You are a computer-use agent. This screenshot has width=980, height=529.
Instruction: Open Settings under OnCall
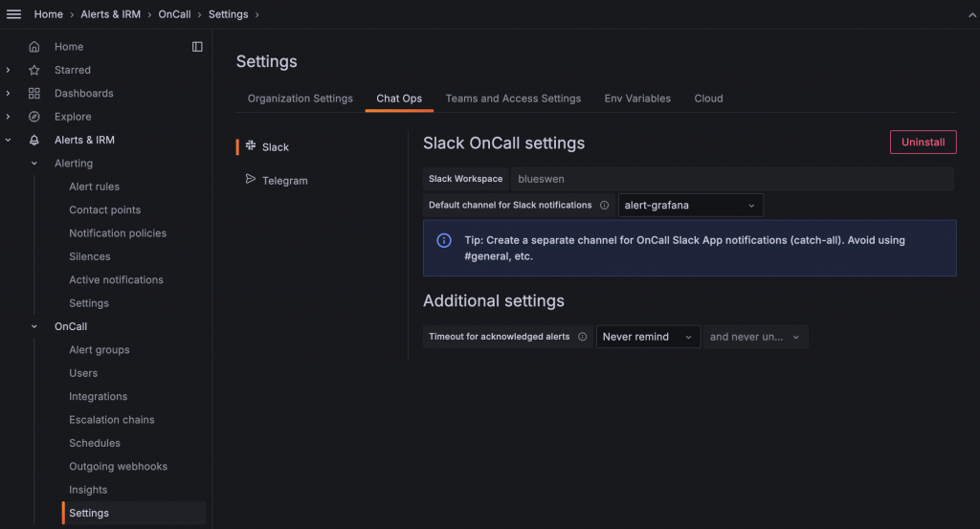[x=89, y=513]
